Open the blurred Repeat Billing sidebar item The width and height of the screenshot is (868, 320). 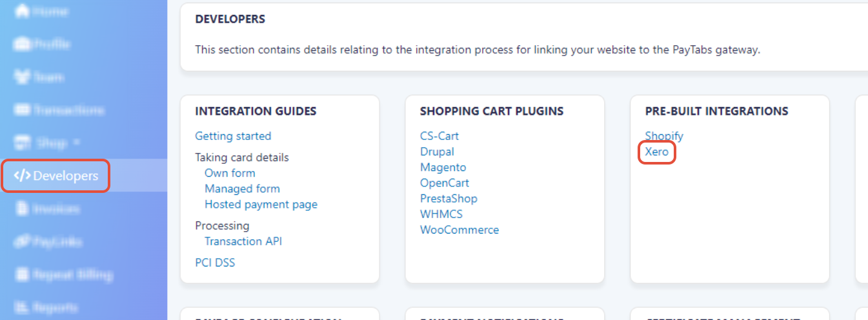(63, 275)
